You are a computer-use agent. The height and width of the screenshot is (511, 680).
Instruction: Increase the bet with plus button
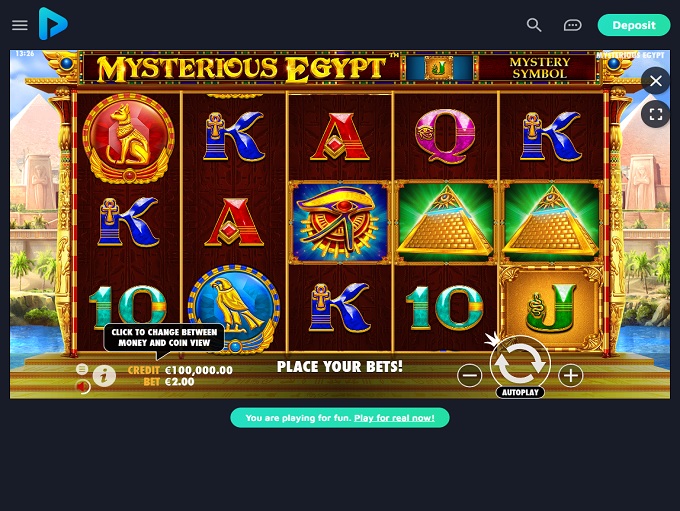(x=571, y=375)
